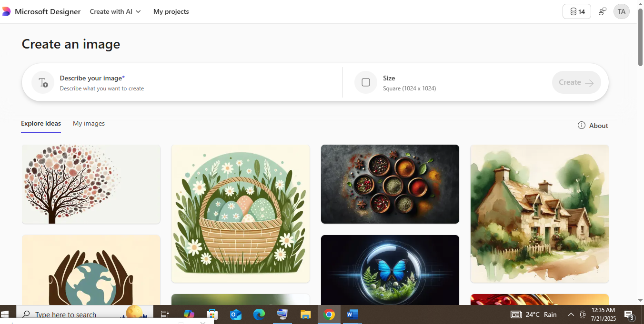Image resolution: width=644 pixels, height=324 pixels.
Task: Click the About info icon
Action: click(581, 125)
